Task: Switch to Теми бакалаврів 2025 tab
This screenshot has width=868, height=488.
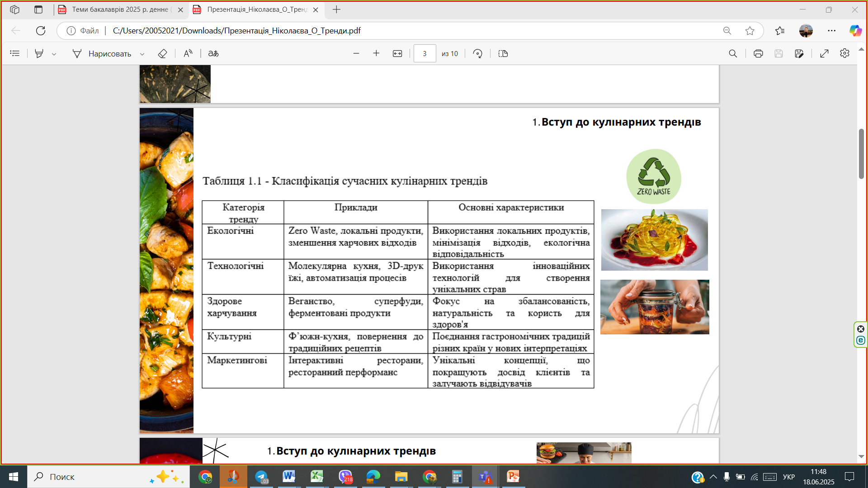Action: coord(120,9)
